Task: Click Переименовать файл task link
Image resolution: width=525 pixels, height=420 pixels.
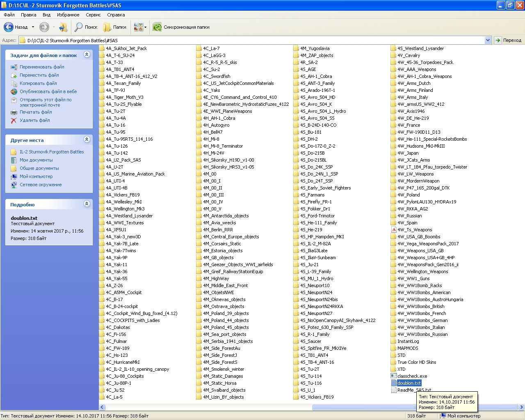Action: point(42,67)
